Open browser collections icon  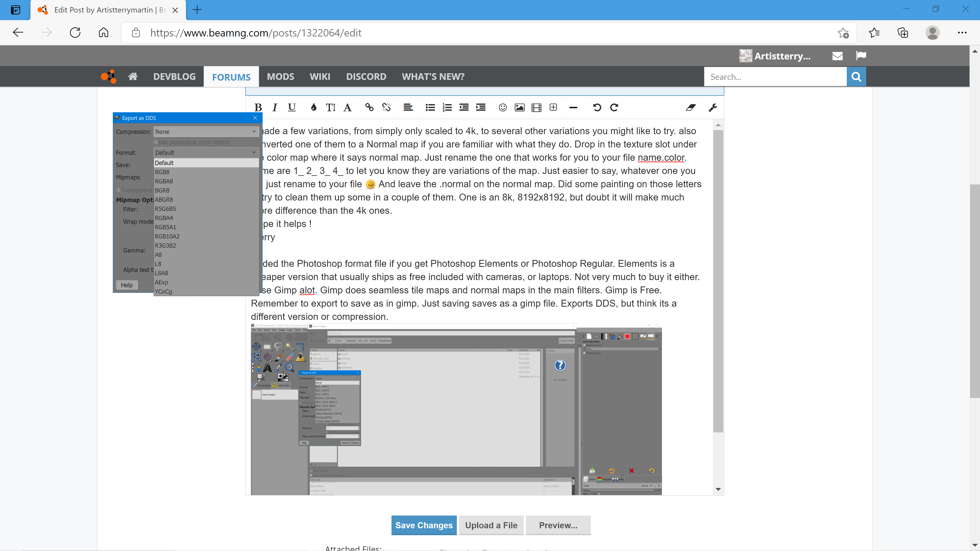903,33
